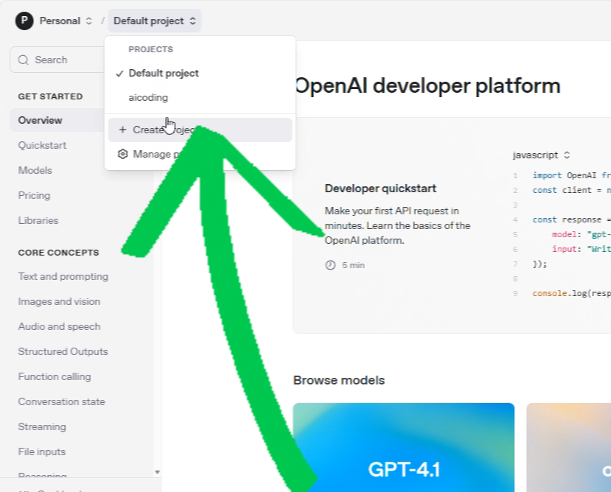Screen dimensions: 611x492
Task: Click the GET STARTED section label
Action: [50, 96]
